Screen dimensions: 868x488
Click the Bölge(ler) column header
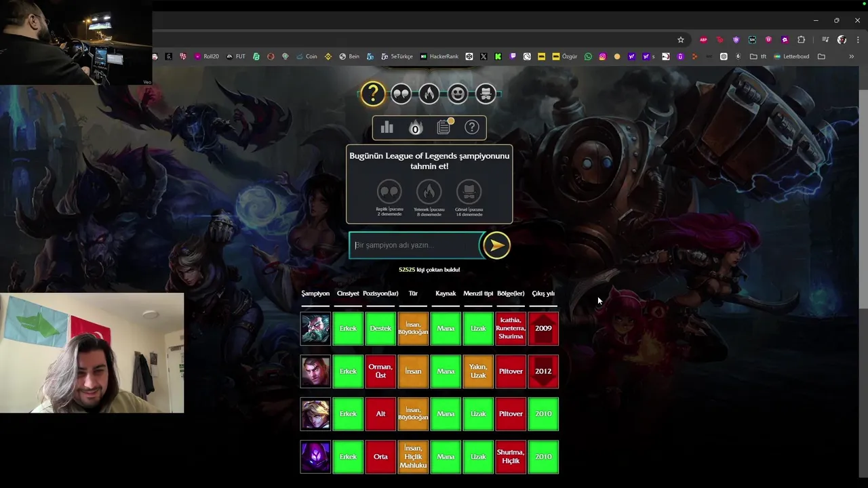pyautogui.click(x=511, y=293)
